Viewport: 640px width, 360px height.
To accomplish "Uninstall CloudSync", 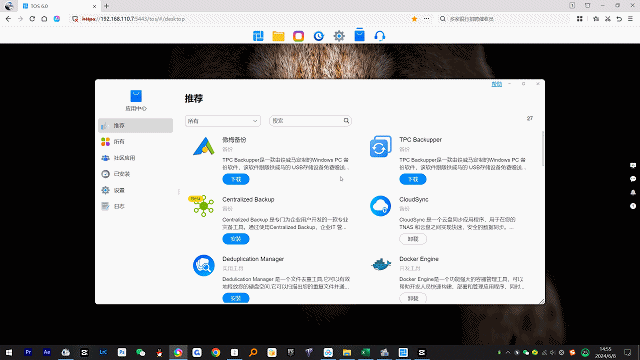I will point(413,239).
